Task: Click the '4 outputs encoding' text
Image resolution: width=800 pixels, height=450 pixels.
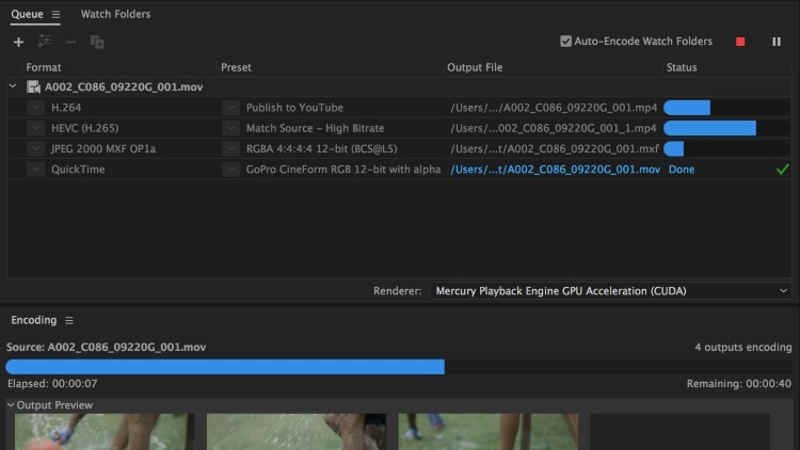Action: (743, 347)
